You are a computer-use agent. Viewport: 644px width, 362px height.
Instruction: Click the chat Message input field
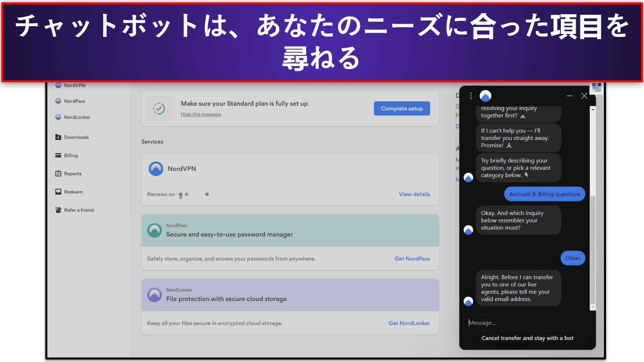click(527, 323)
